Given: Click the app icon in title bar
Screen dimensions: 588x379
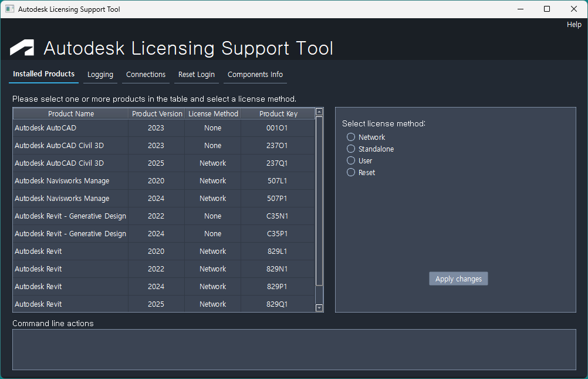Looking at the screenshot, I should pos(10,9).
